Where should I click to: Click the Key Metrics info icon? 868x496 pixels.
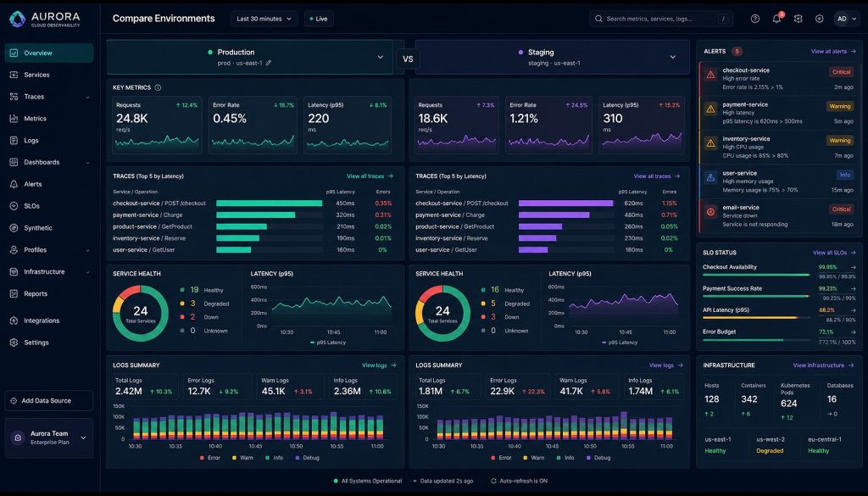(158, 87)
